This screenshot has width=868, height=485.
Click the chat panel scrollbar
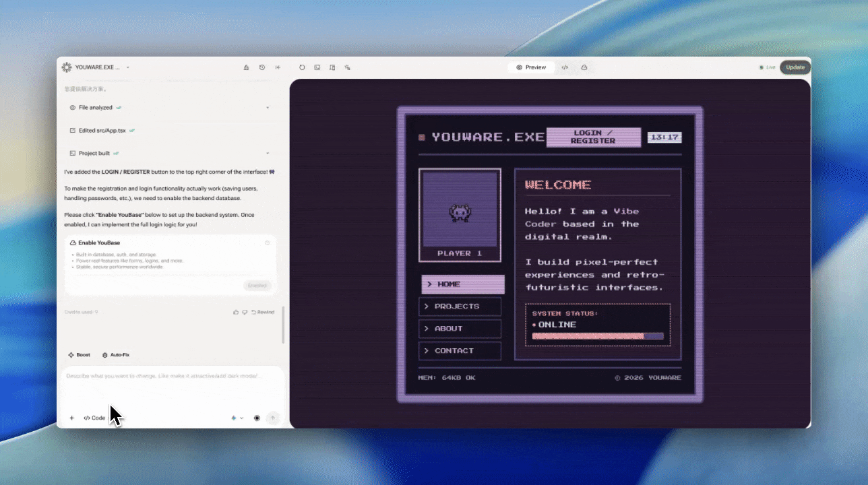click(284, 325)
